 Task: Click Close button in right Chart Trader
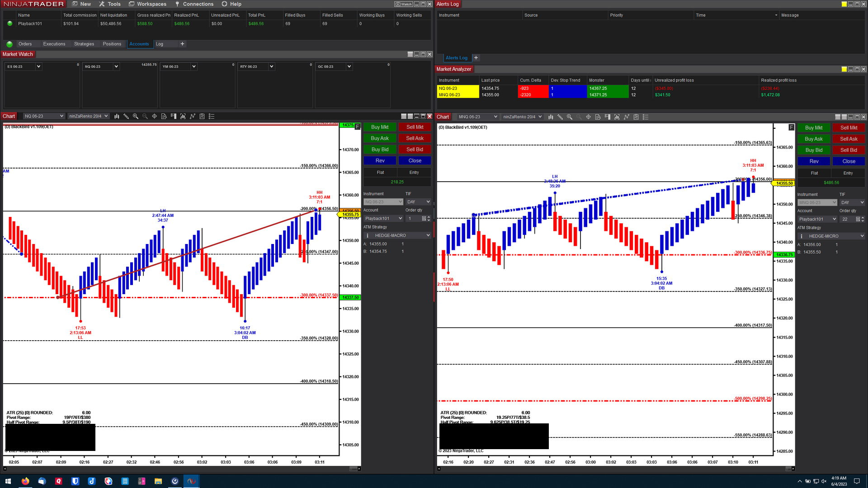click(x=849, y=161)
